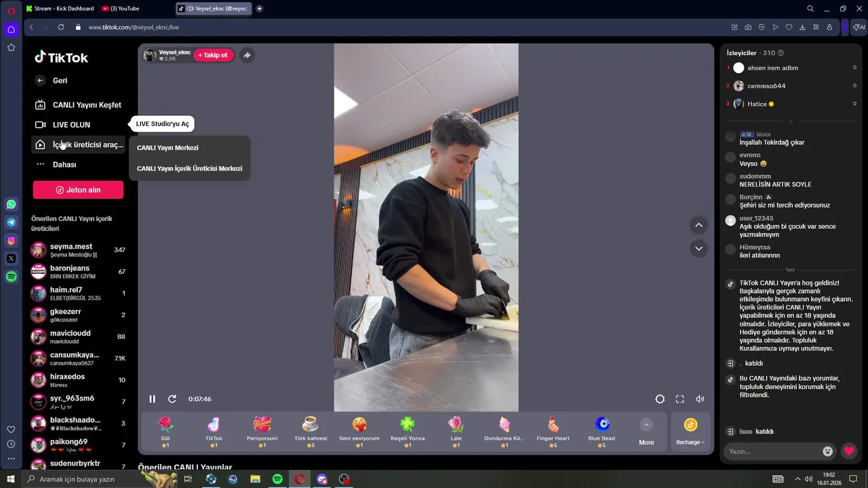Image resolution: width=868 pixels, height=488 pixels.
Task: Open Opera downloads icon in toolbar
Action: pyautogui.click(x=802, y=27)
